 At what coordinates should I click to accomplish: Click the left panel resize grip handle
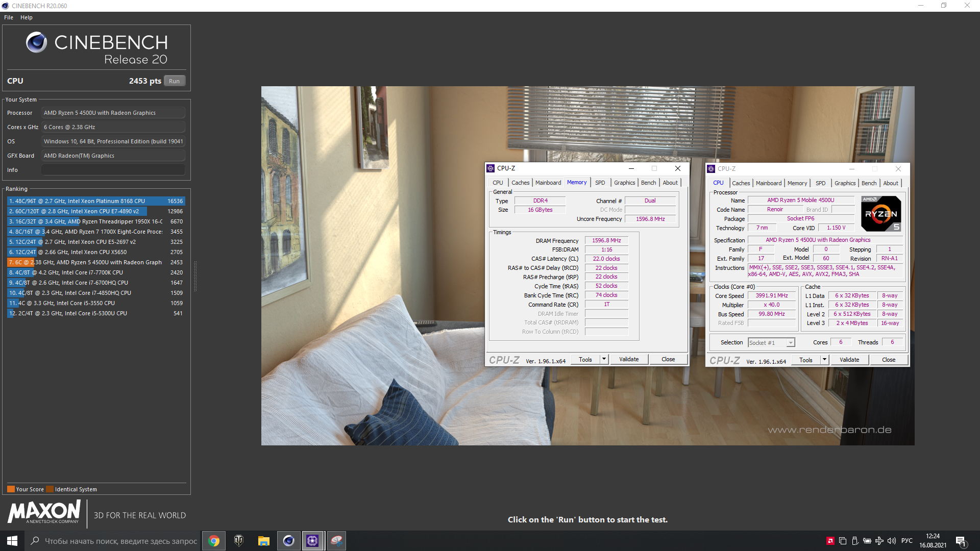point(195,275)
